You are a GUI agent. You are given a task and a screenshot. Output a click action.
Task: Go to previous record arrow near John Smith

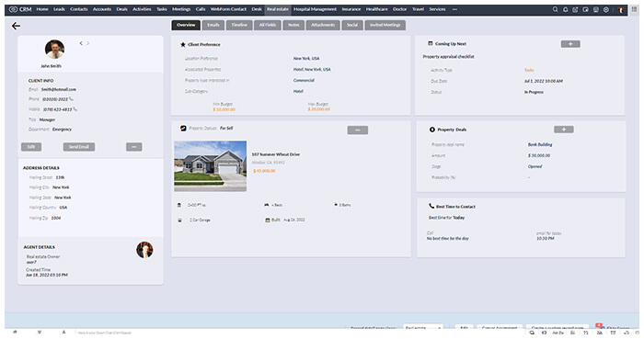coord(81,43)
